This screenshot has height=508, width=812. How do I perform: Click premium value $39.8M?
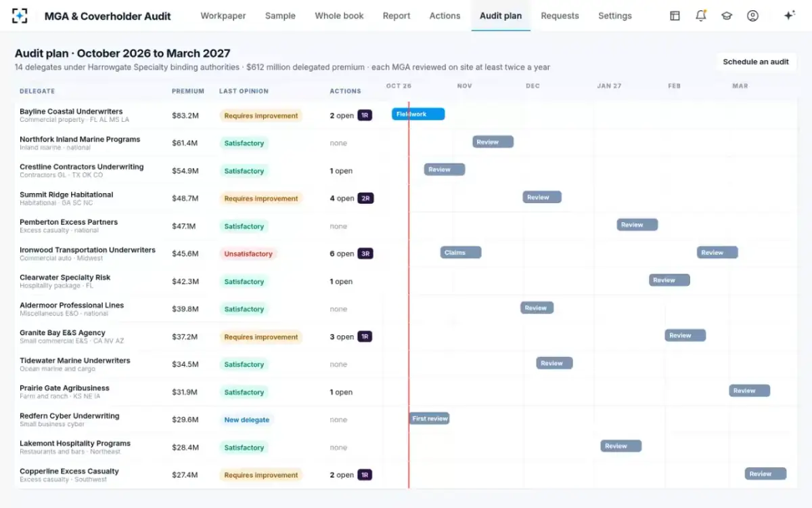point(185,309)
